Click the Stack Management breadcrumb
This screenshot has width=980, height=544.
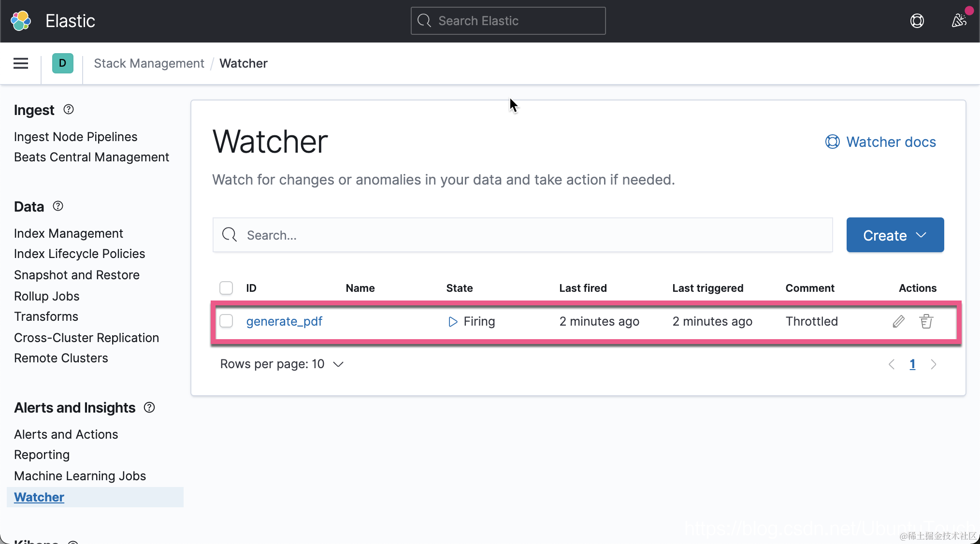point(149,63)
